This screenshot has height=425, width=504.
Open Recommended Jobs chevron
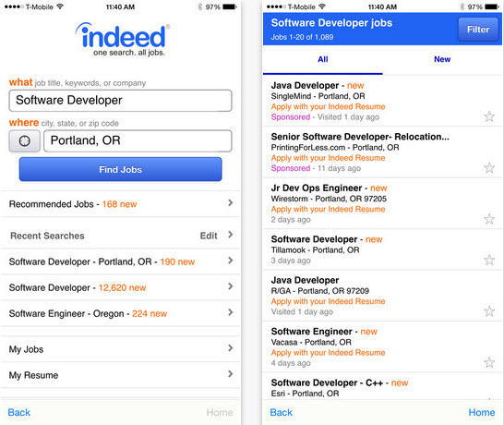(x=230, y=203)
